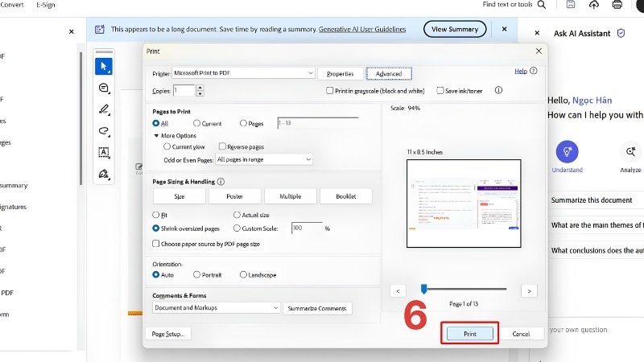
Task: Select the Current page radio button
Action: click(x=196, y=123)
